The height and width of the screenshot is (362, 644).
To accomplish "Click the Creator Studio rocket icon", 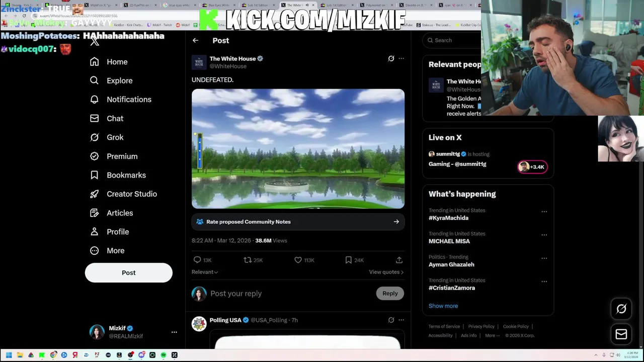I will click(x=94, y=194).
